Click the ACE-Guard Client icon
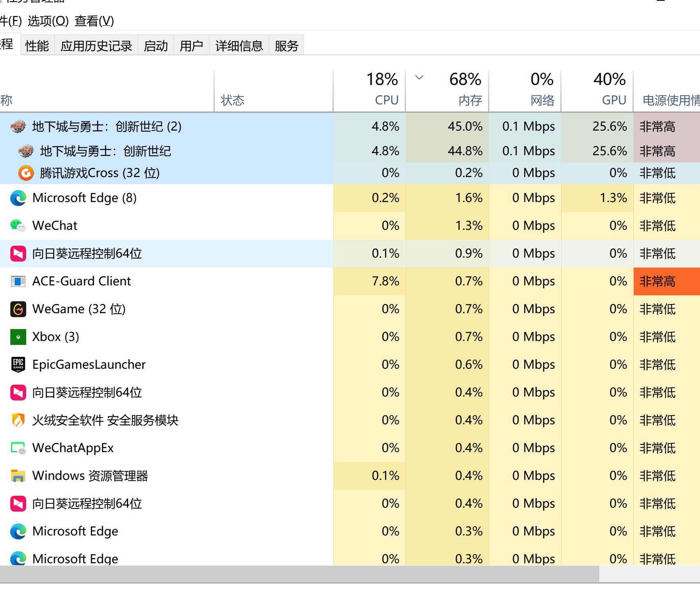Screen dimensions: 700x593 [x=18, y=281]
